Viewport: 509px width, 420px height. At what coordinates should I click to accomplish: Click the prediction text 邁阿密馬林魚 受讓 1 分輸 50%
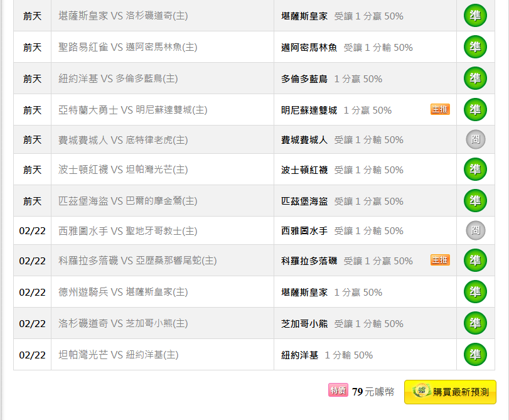[347, 48]
